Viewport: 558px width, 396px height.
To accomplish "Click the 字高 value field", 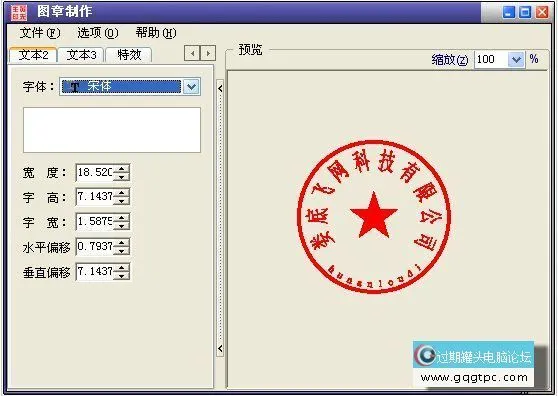I will [x=95, y=197].
